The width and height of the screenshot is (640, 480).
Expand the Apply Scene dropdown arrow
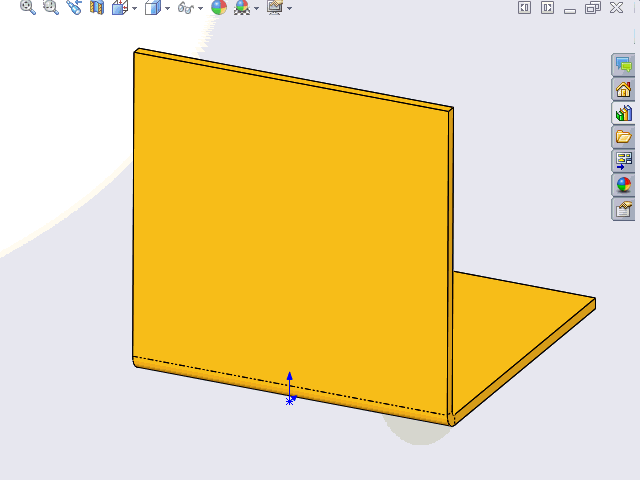(256, 8)
